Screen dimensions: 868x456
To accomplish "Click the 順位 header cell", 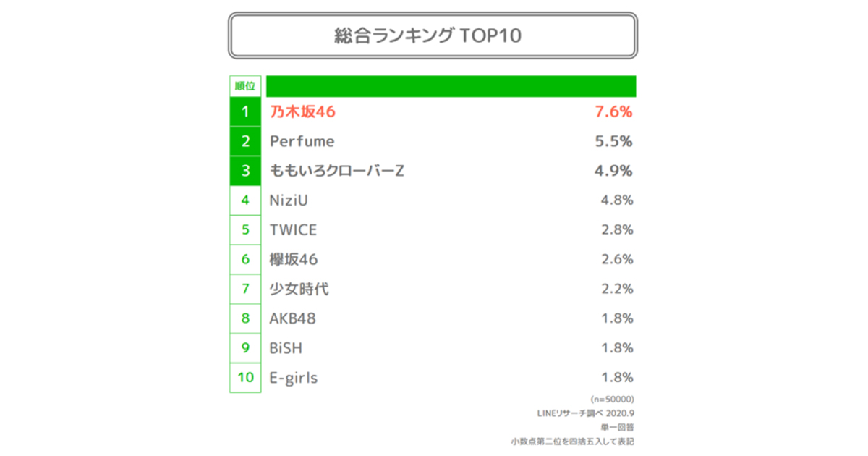I will (245, 86).
